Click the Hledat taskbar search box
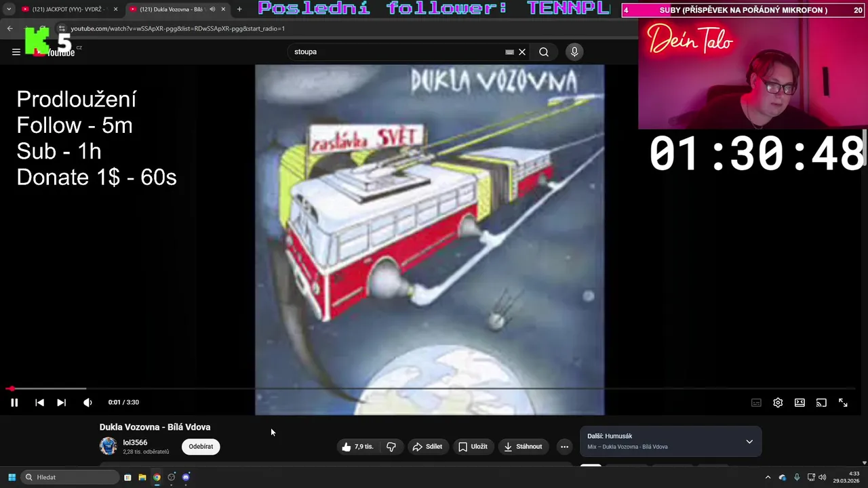This screenshot has width=868, height=488. tap(71, 477)
